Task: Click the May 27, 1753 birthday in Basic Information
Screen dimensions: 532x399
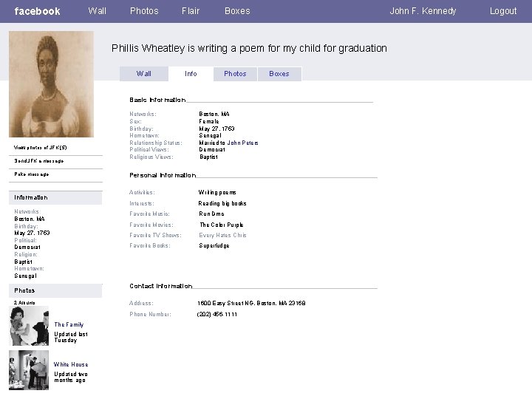Action: (216, 129)
